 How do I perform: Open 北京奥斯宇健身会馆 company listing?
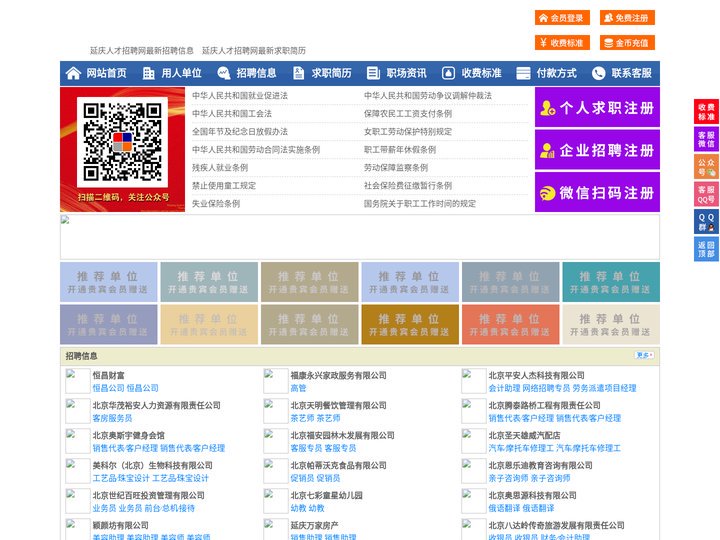pos(129,435)
